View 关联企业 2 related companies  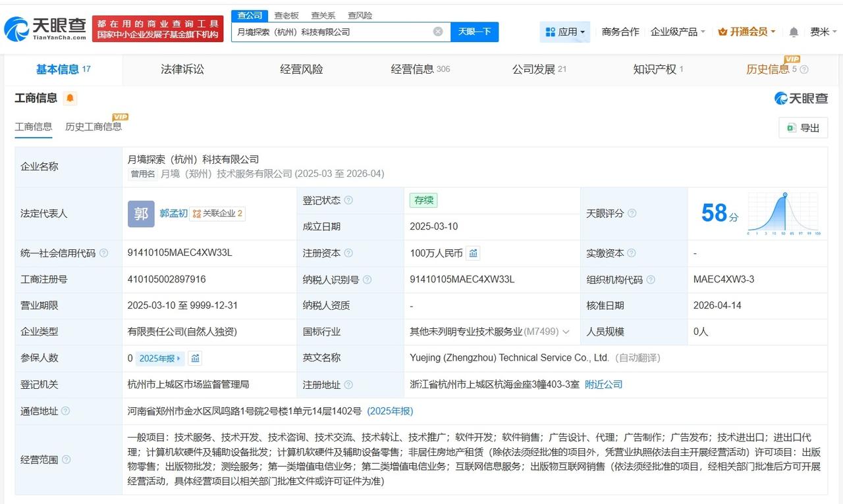pos(217,213)
